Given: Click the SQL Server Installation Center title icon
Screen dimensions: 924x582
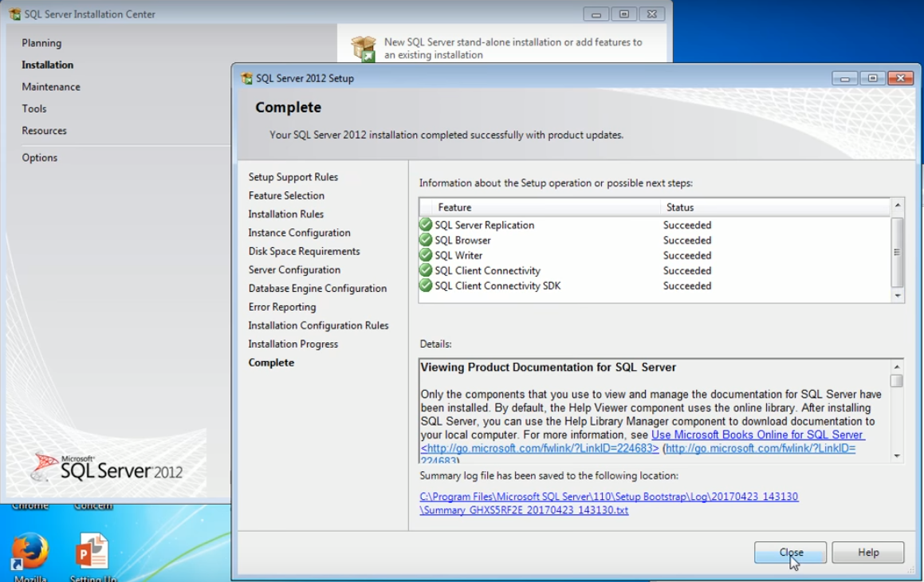Looking at the screenshot, I should (14, 14).
